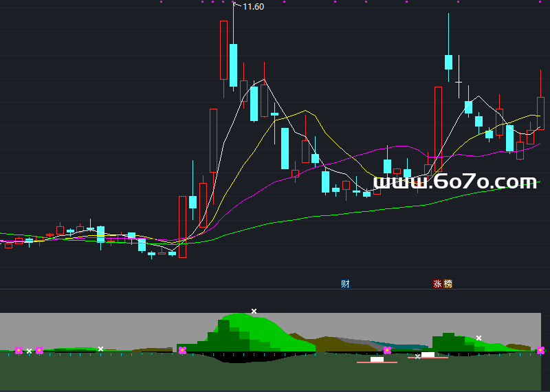This screenshot has width=550, height=392.
Task: Click the blue 财 financial event marker
Action: pos(345,283)
